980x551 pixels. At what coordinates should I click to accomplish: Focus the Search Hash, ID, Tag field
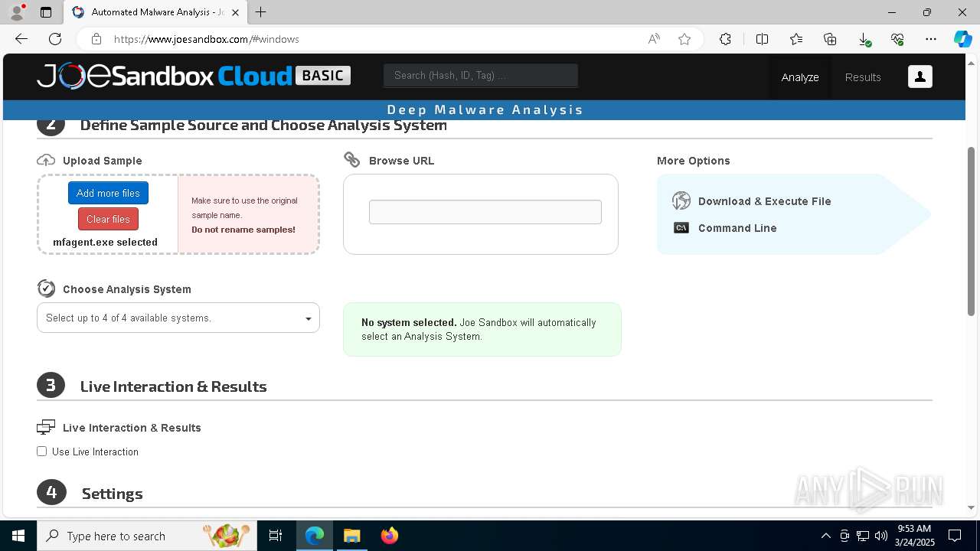coord(481,75)
